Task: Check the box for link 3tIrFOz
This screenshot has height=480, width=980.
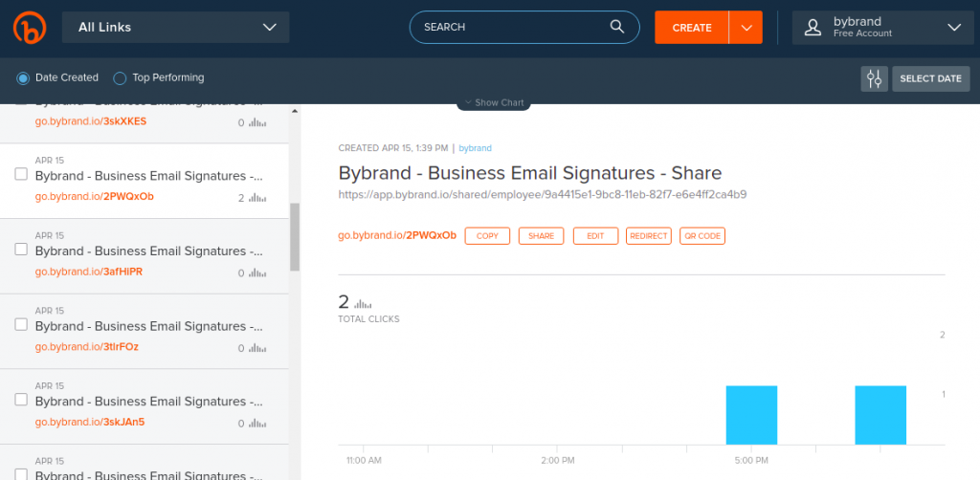Action: pos(21,324)
